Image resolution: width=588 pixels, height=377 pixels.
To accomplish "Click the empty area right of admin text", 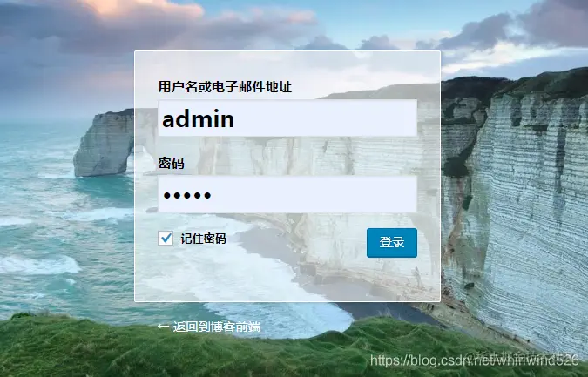I will point(326,118).
